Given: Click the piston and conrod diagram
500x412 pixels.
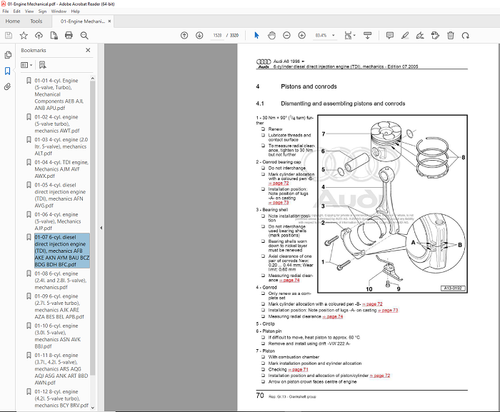Looking at the screenshot, I should 392,204.
